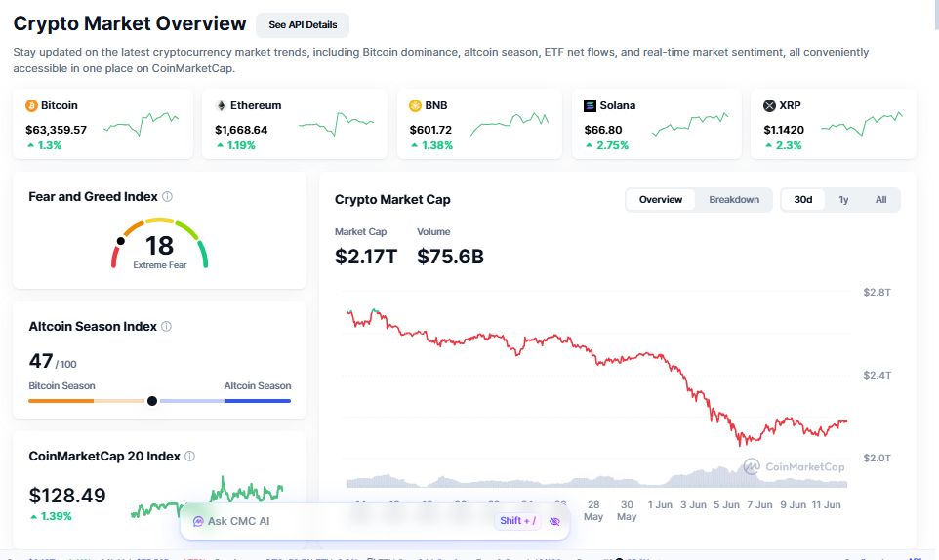Click the Fear and Greed Index title

pyautogui.click(x=94, y=197)
